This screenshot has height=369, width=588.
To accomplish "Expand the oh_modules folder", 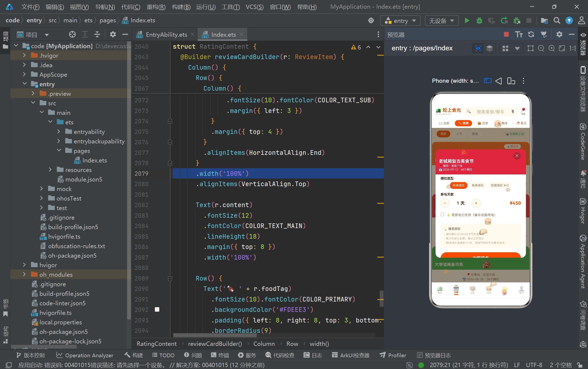I will tap(24, 274).
